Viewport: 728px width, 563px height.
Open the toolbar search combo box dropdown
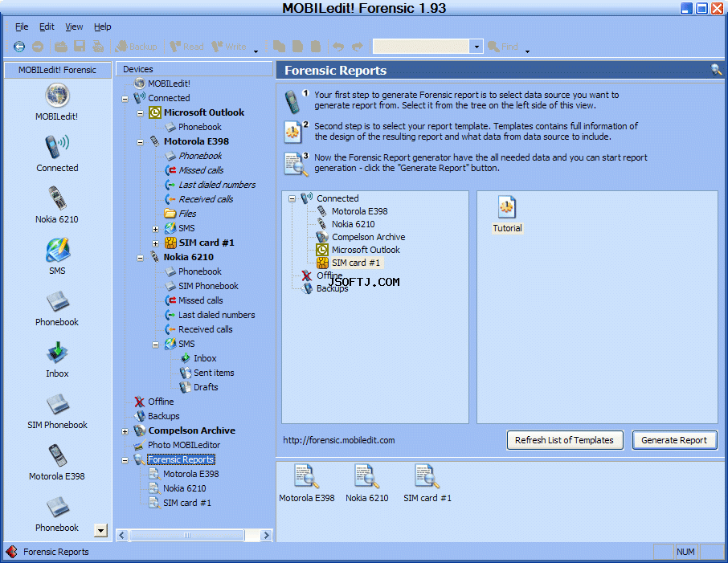[476, 47]
